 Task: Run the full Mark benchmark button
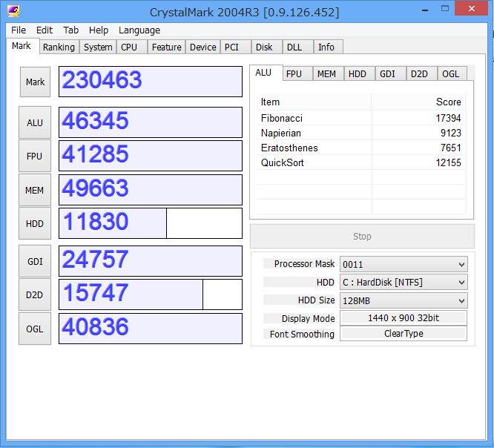[x=35, y=82]
